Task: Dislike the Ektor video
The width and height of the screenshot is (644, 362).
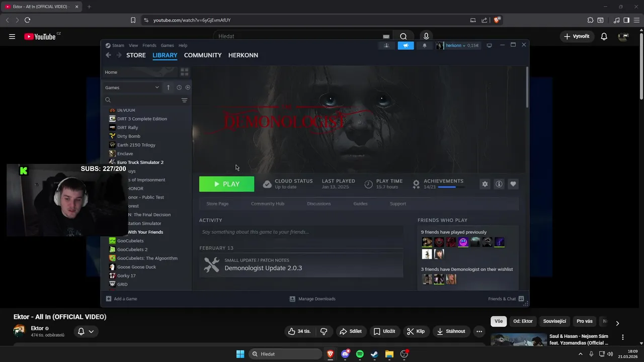Action: tap(324, 331)
